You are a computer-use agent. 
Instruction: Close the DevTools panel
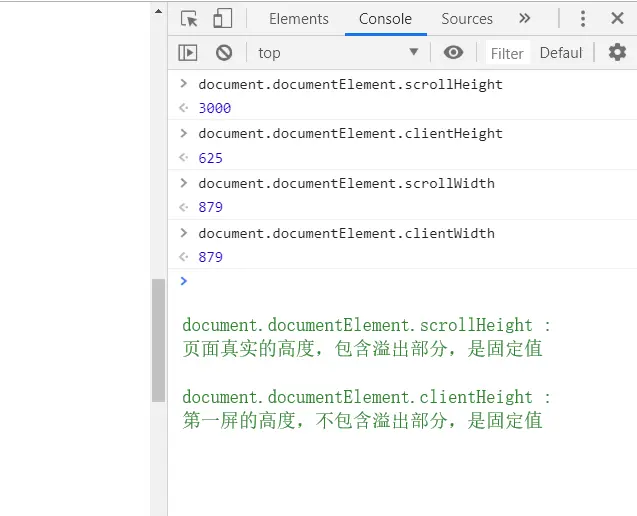click(617, 18)
